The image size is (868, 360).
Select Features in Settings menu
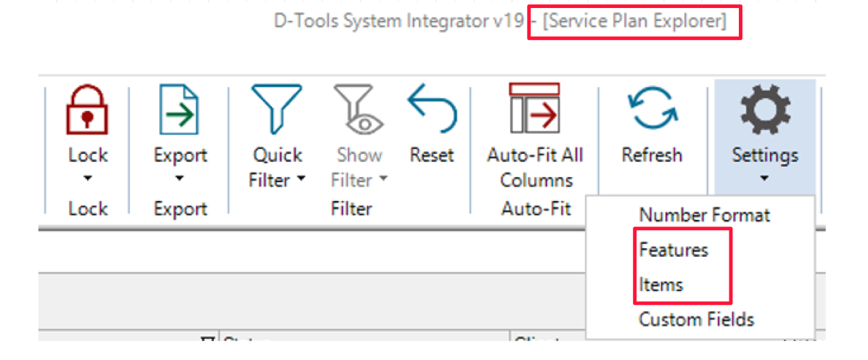point(673,250)
